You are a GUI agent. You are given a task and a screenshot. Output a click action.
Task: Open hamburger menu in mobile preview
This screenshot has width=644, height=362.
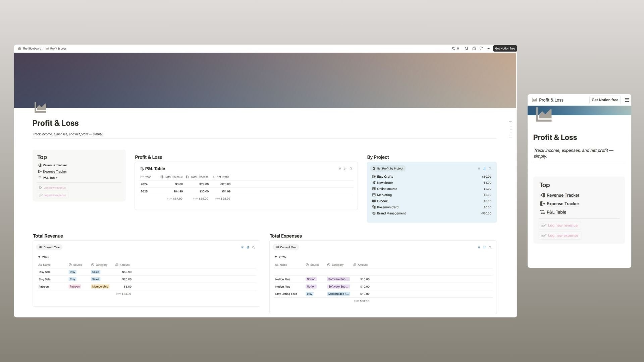tap(627, 100)
